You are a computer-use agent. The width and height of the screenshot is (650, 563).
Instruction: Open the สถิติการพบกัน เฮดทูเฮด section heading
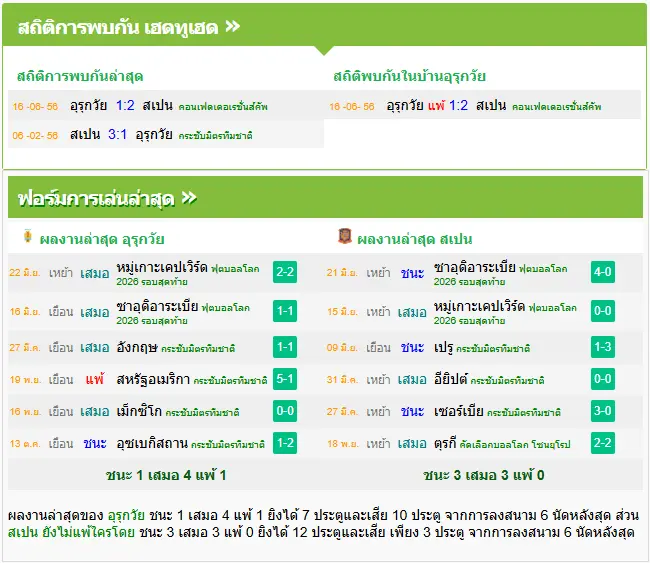(x=118, y=28)
